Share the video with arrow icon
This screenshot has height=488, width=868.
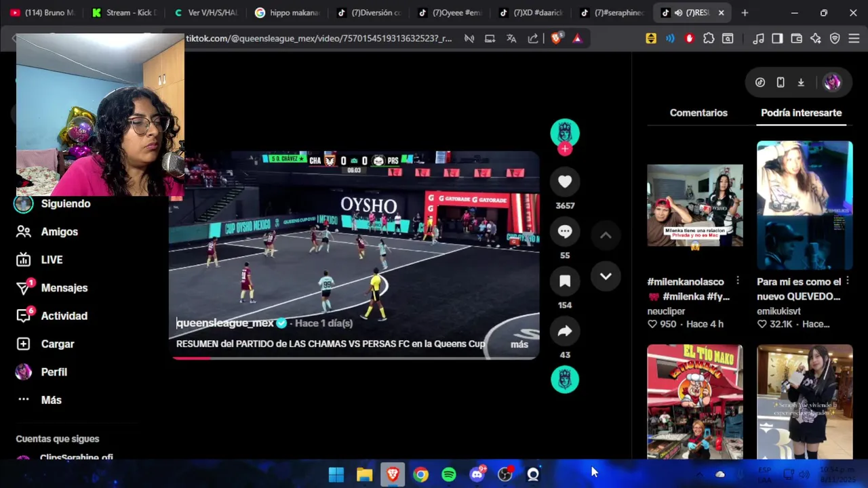(x=565, y=331)
